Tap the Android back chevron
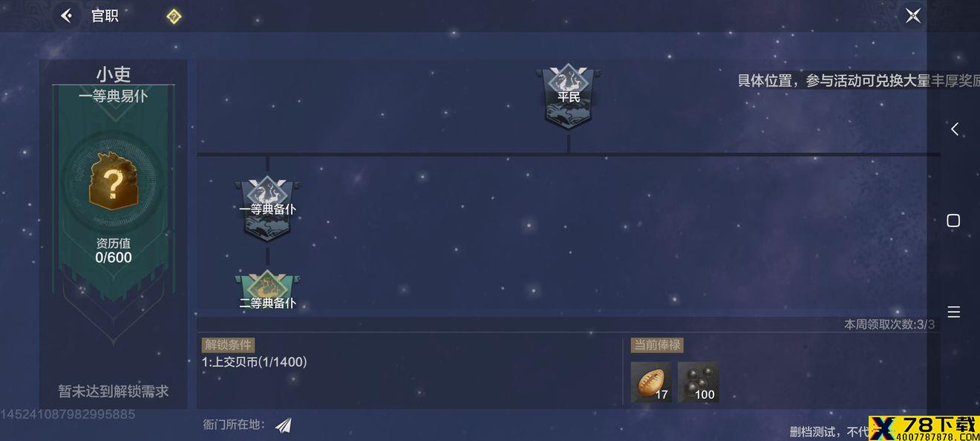This screenshot has height=441, width=980. click(x=954, y=129)
